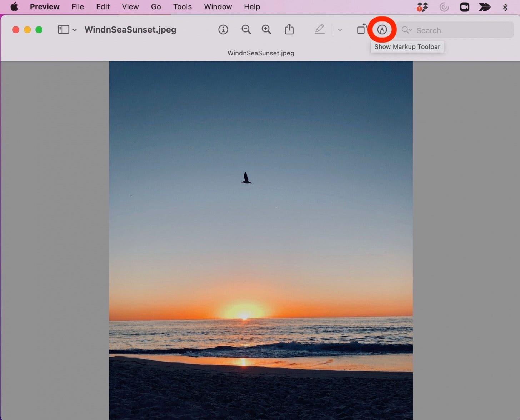Select the Highlight tool

click(320, 30)
